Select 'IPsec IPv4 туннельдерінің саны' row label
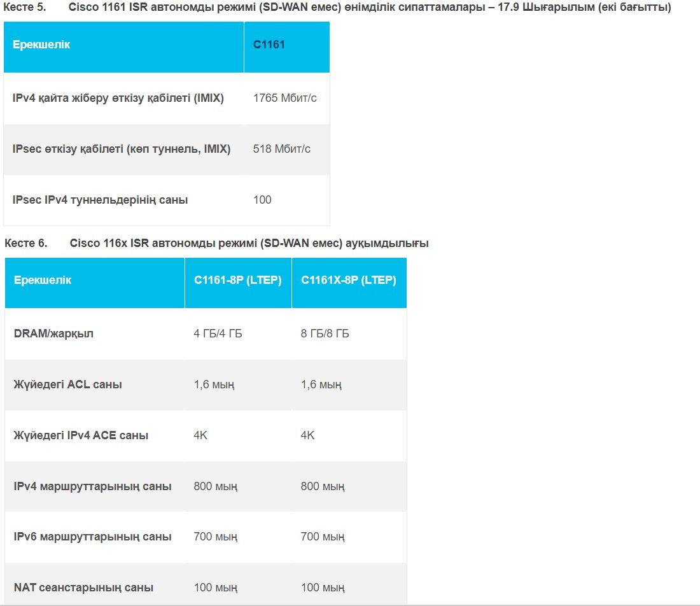 pos(100,200)
